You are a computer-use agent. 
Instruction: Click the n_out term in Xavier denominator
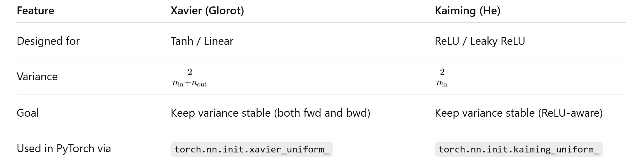199,84
